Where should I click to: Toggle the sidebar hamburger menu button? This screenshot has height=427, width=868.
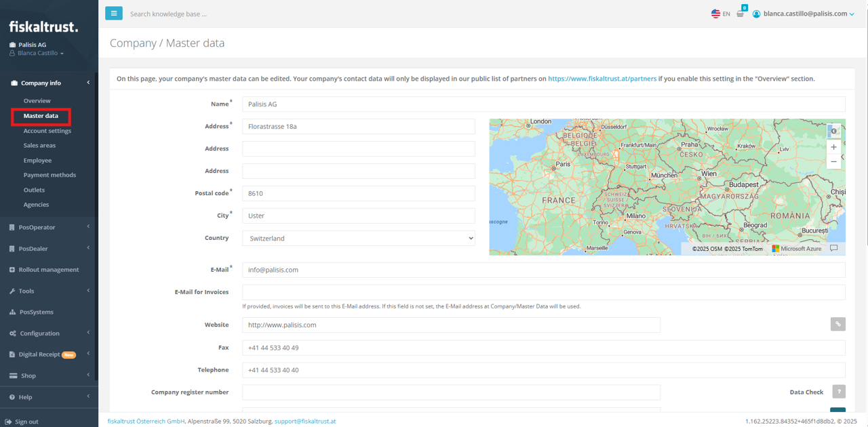pos(114,13)
